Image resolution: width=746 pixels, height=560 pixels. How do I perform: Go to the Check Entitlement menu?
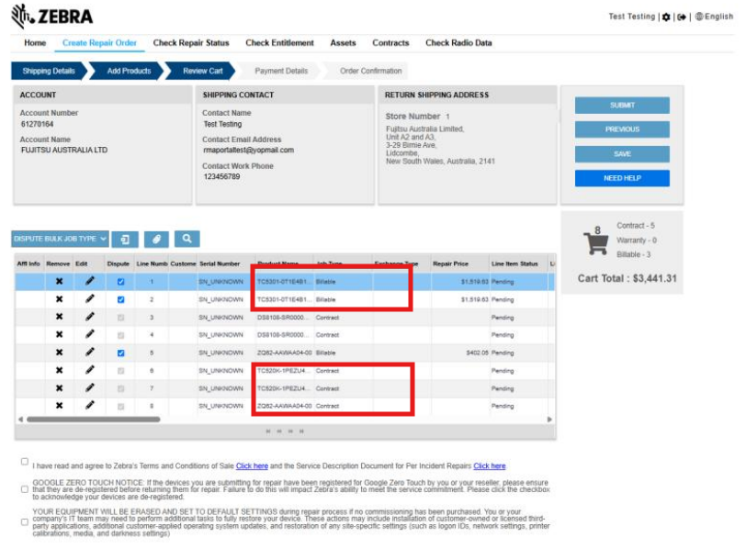pos(279,43)
